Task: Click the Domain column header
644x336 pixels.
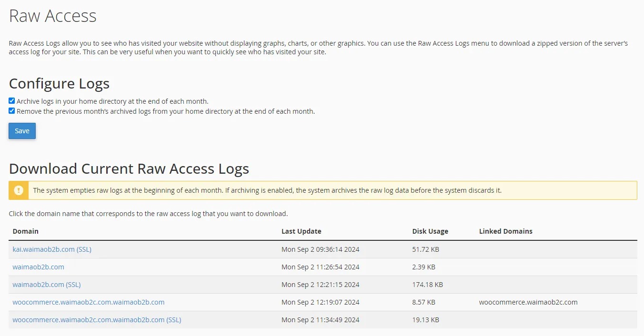Action: coord(26,231)
